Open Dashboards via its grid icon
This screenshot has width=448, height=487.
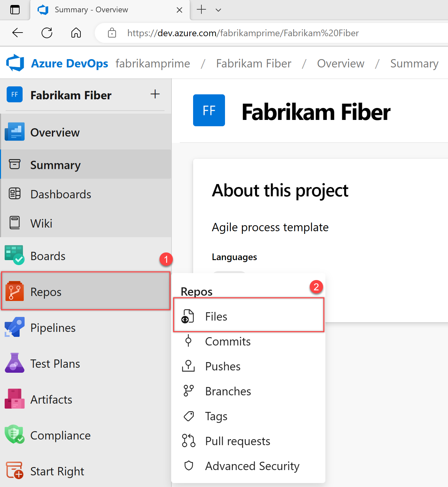pyautogui.click(x=14, y=194)
